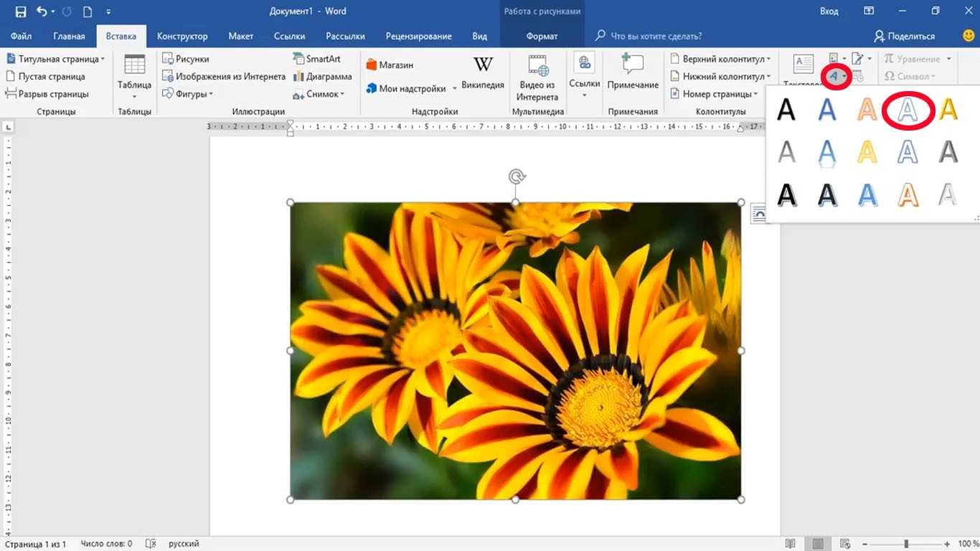980x551 pixels.
Task: Select the white orange-outlined WordArt in bottom row
Action: point(908,194)
